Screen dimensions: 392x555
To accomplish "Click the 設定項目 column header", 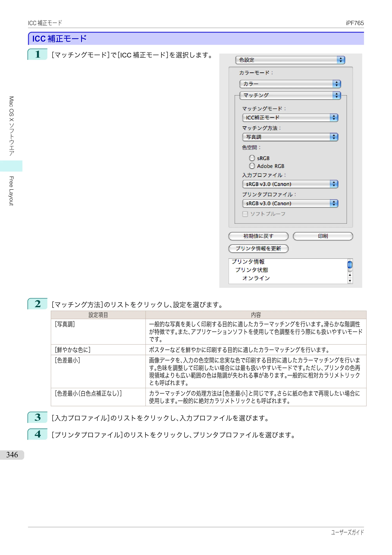I will (98, 315).
